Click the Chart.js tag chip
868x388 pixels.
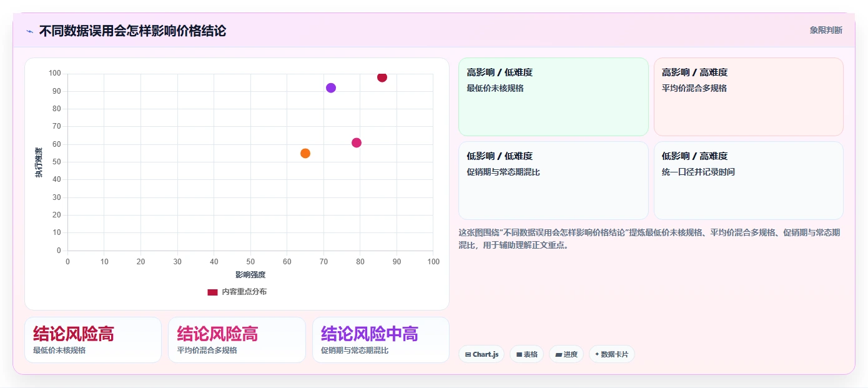[x=481, y=354]
